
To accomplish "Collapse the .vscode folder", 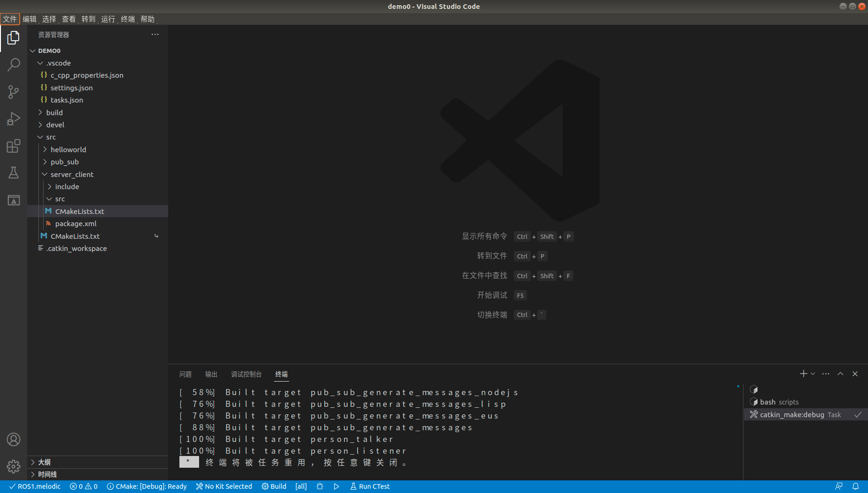I will click(97, 63).
